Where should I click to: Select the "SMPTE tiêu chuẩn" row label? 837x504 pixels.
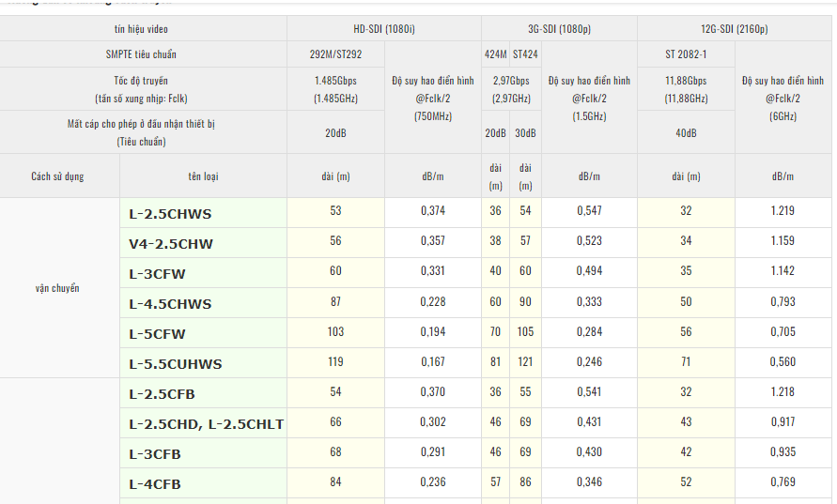(x=141, y=54)
